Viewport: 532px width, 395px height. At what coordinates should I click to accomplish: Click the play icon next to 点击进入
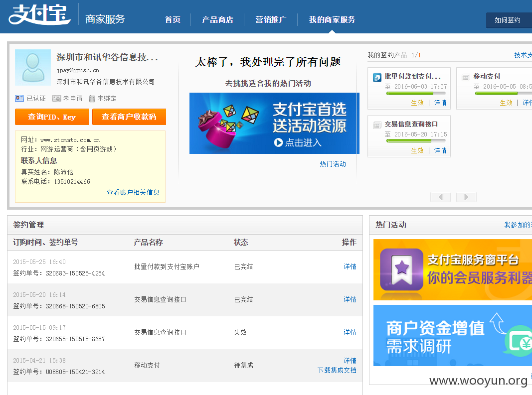pyautogui.click(x=278, y=142)
